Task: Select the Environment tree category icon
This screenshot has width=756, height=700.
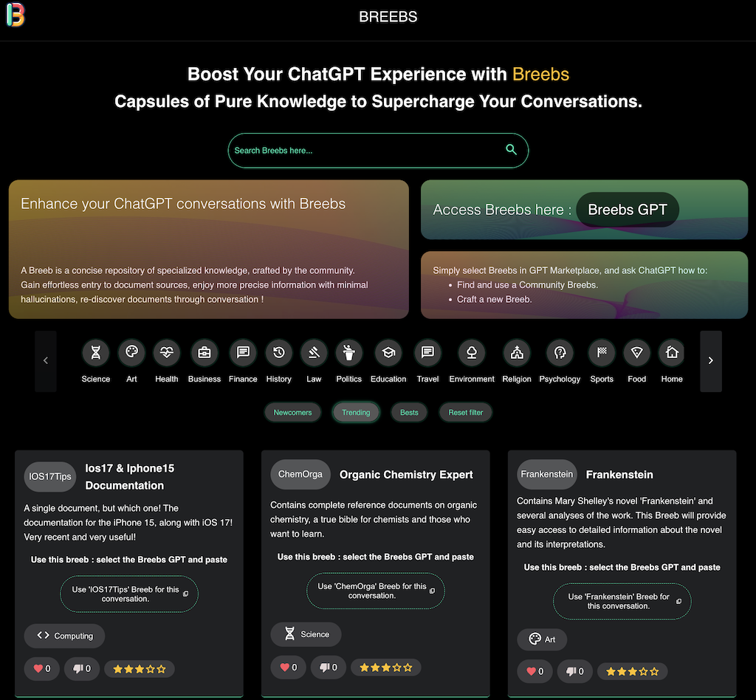Action: click(x=472, y=353)
